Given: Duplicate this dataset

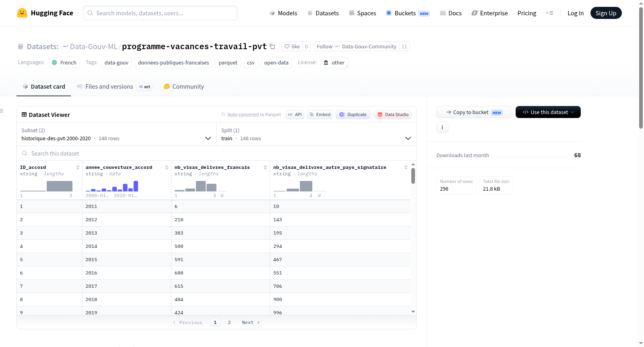Looking at the screenshot, I should 353,114.
